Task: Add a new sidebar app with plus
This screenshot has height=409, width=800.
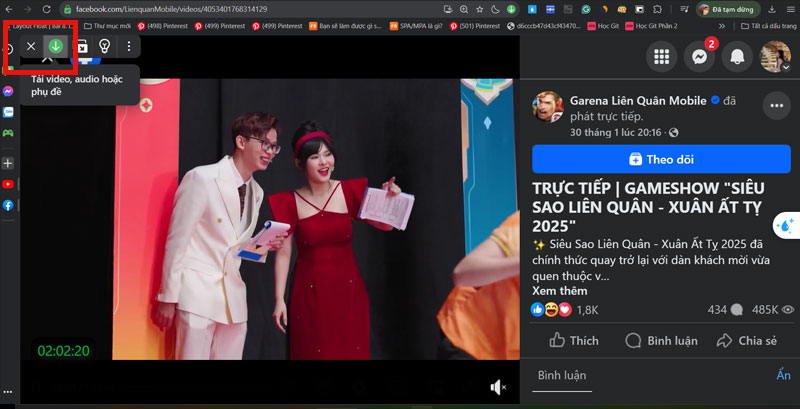Action: point(8,163)
